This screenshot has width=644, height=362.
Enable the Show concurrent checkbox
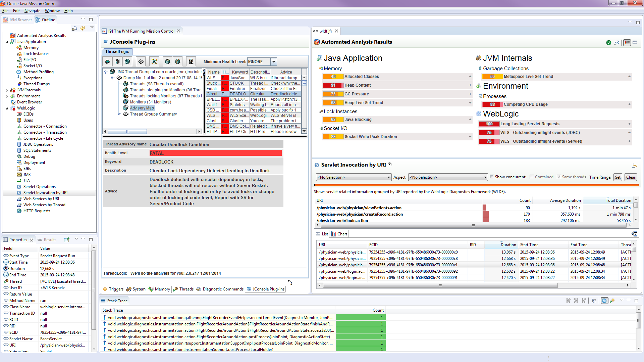coord(492,177)
